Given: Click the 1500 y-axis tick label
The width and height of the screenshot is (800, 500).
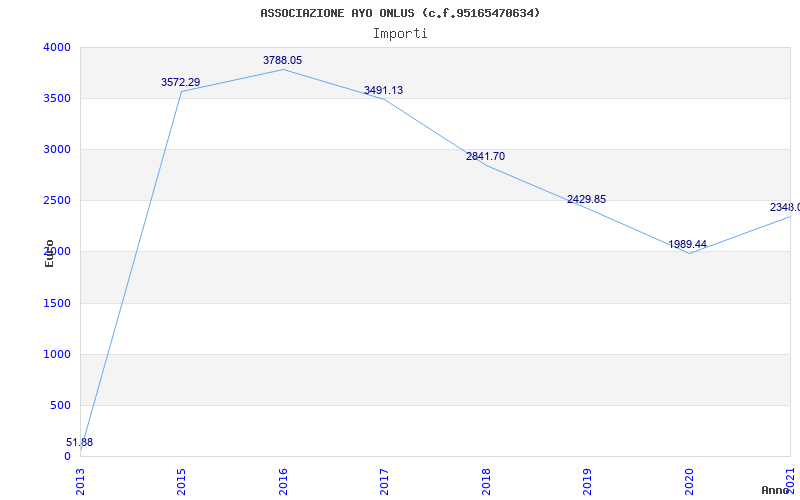Looking at the screenshot, I should coord(57,304).
